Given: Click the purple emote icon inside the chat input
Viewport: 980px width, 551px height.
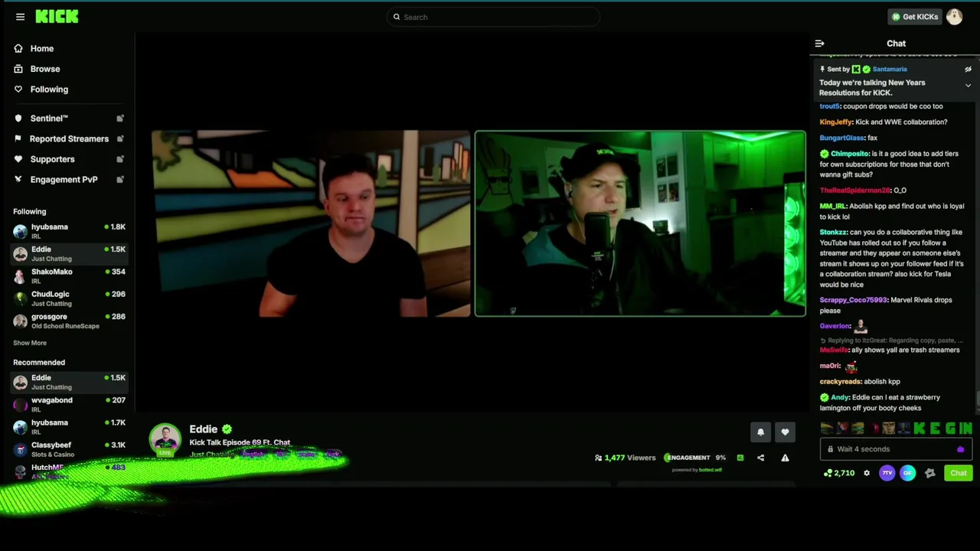Looking at the screenshot, I should (961, 449).
